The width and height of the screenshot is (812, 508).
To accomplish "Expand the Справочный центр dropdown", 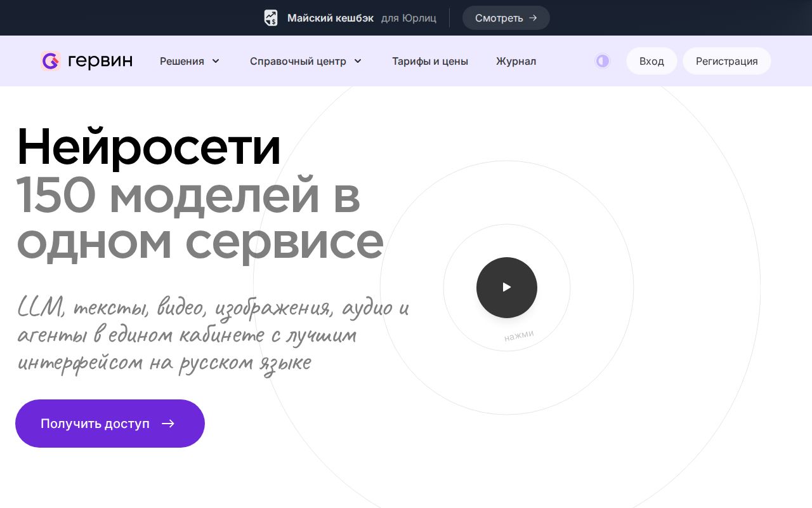I will (306, 61).
